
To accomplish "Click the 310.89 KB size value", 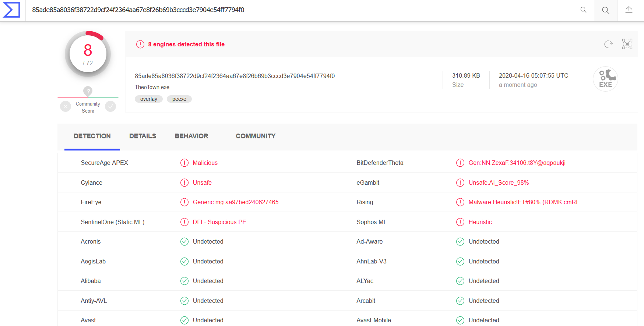I will [466, 75].
